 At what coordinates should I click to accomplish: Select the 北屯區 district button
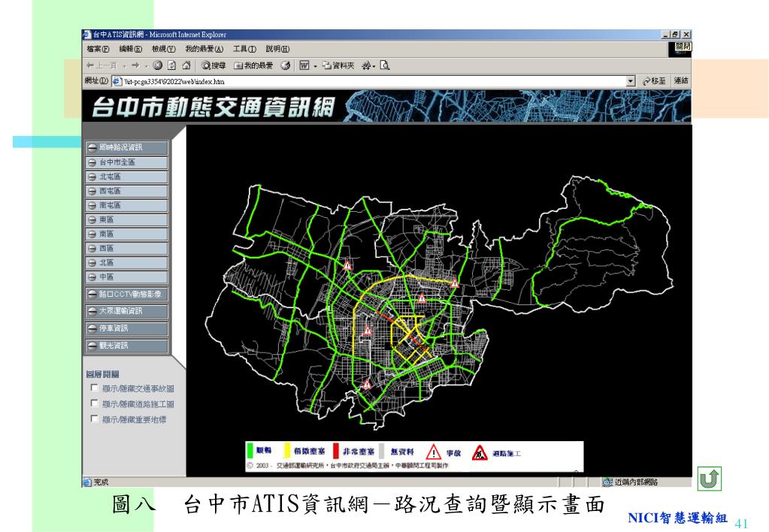click(126, 177)
